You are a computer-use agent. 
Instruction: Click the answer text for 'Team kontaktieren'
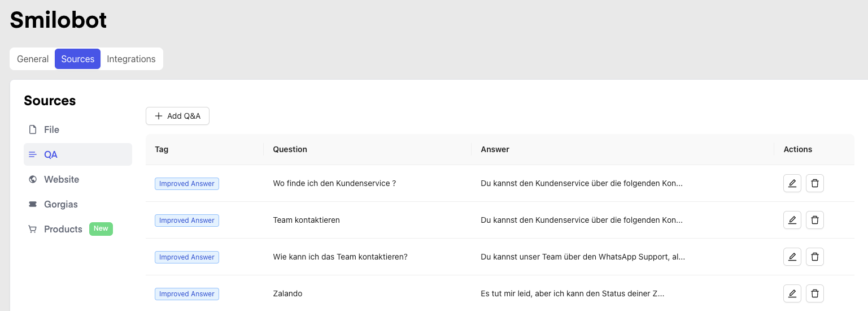coord(581,220)
